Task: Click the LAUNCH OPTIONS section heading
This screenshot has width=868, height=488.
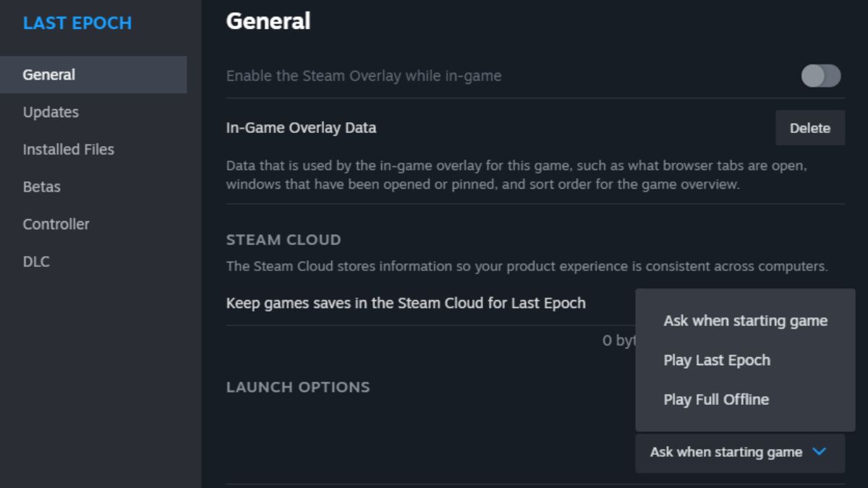Action: point(298,387)
